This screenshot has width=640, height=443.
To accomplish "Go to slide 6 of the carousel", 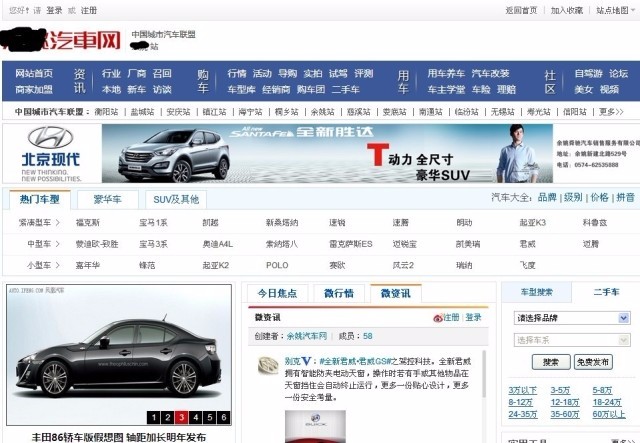I will pos(224,417).
